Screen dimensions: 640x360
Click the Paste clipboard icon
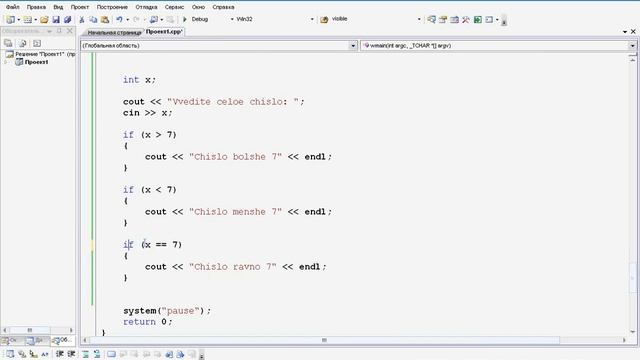(105, 19)
